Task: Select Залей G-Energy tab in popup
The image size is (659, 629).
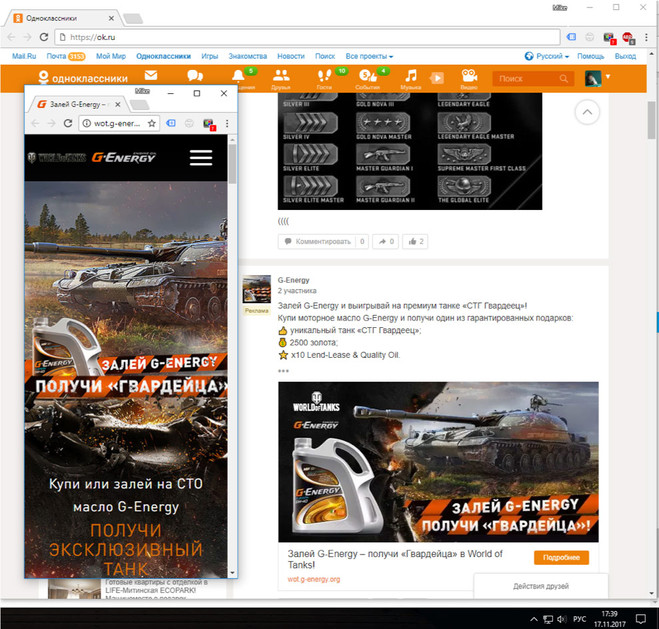Action: tap(79, 104)
